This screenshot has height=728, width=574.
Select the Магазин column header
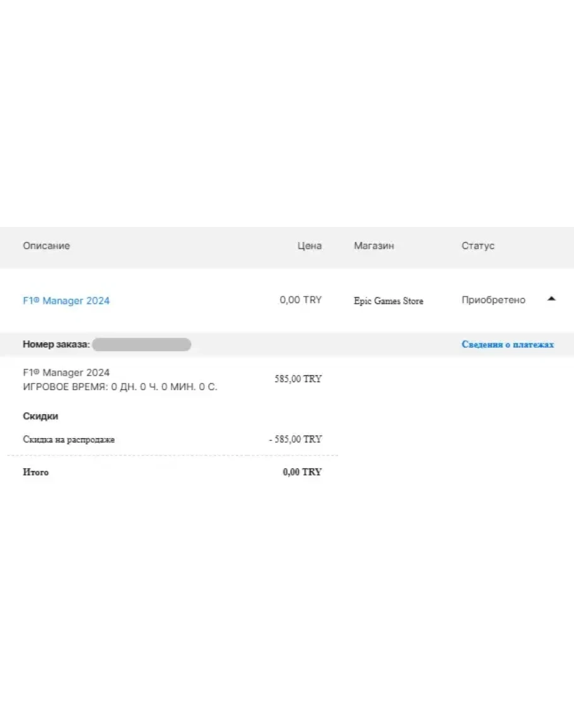[x=374, y=246]
